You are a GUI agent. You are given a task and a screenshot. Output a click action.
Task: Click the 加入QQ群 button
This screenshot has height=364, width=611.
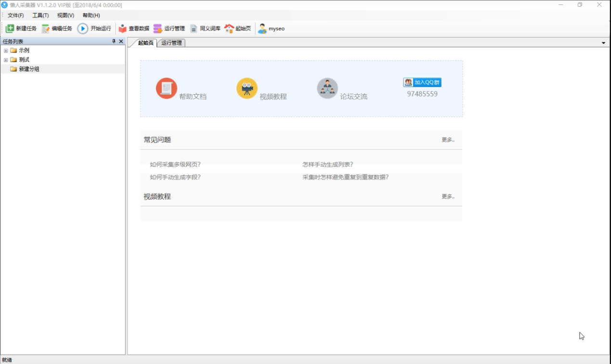coord(421,82)
